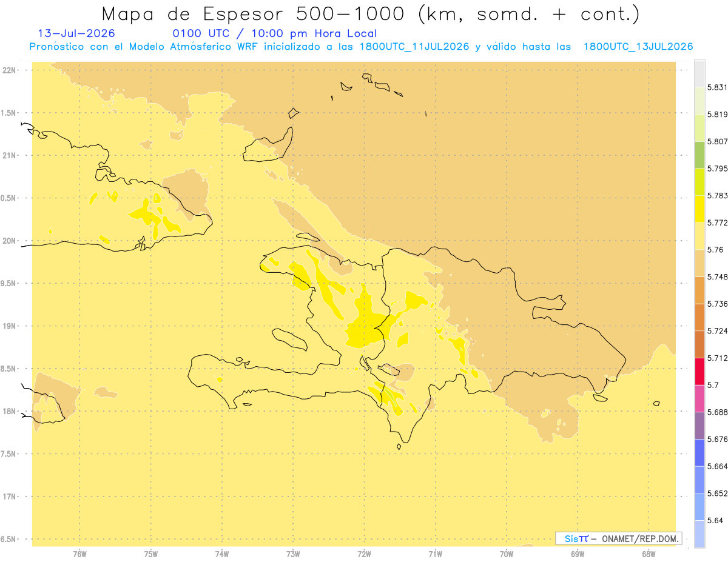Click the 71W longitude label
The image size is (728, 562).
point(435,554)
